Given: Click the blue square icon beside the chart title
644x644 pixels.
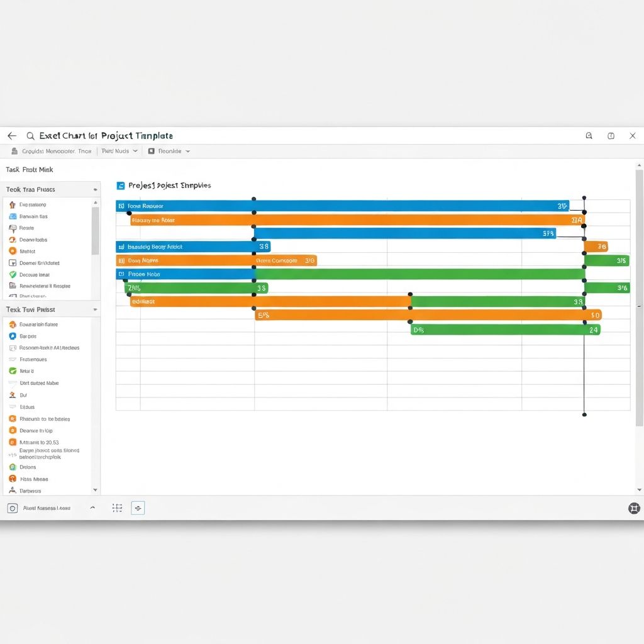Looking at the screenshot, I should [121, 186].
